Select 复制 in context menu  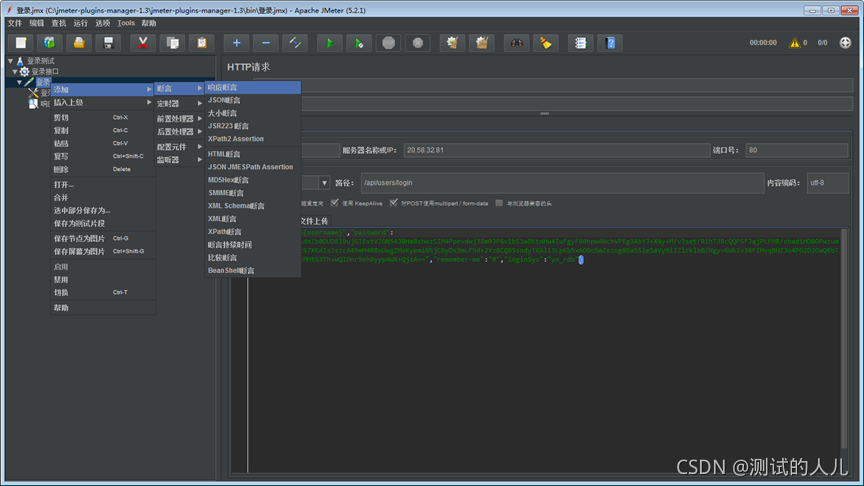102,131
